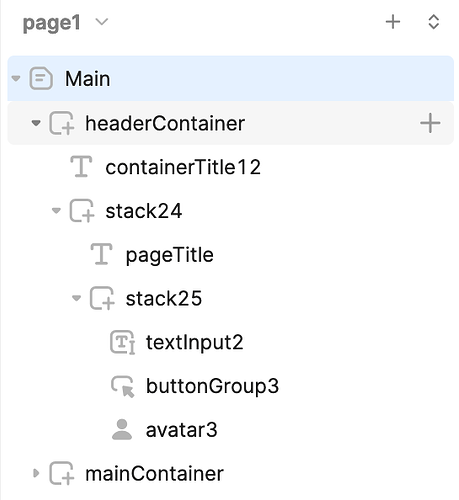Click the buttonGroup3 cursor icon
Screen dimensions: 459x500
[123, 386]
